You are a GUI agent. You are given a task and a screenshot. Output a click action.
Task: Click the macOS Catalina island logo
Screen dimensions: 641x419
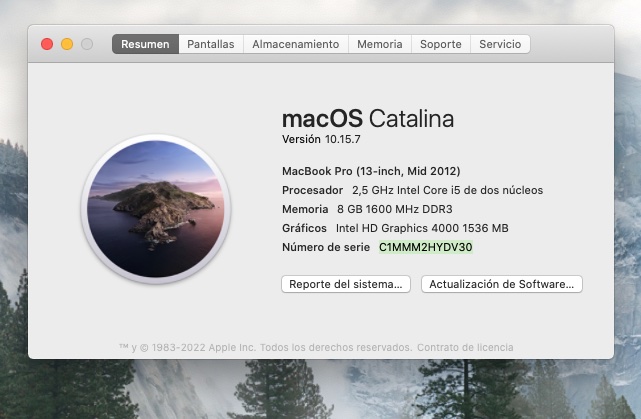(155, 212)
